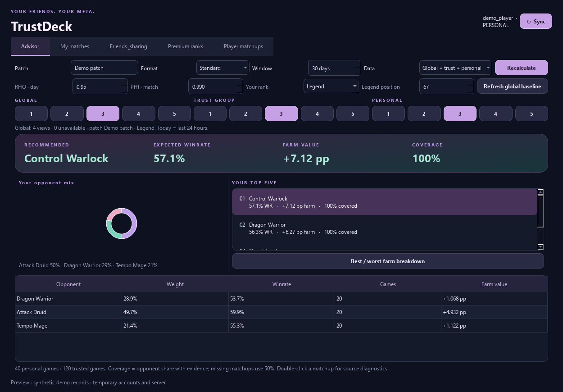Choose Personal weight level 4

tap(495, 114)
